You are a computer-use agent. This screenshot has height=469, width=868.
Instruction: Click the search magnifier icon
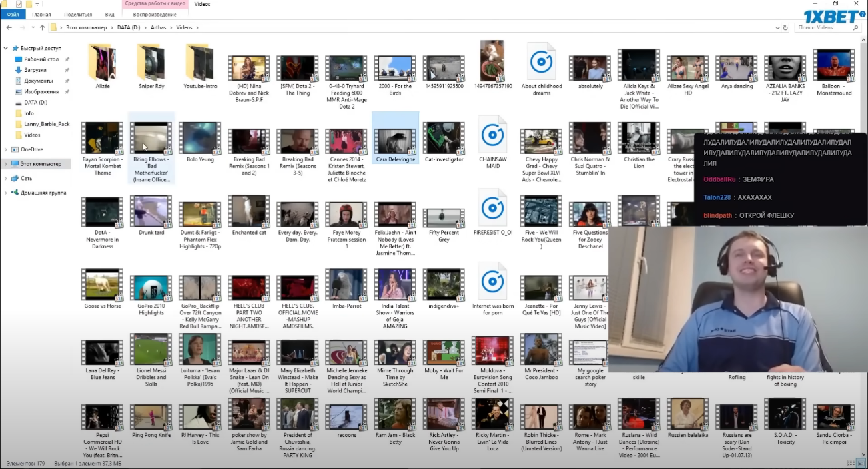click(856, 27)
